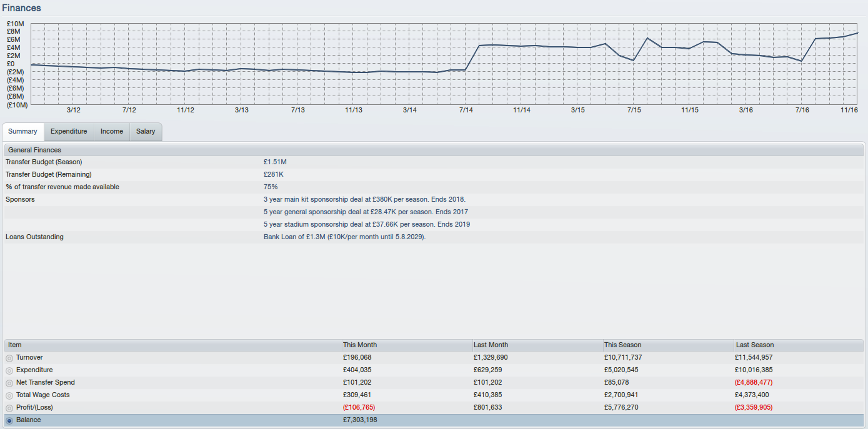868x429 pixels.
Task: Select the Expenditure radio button in table
Action: tap(9, 370)
